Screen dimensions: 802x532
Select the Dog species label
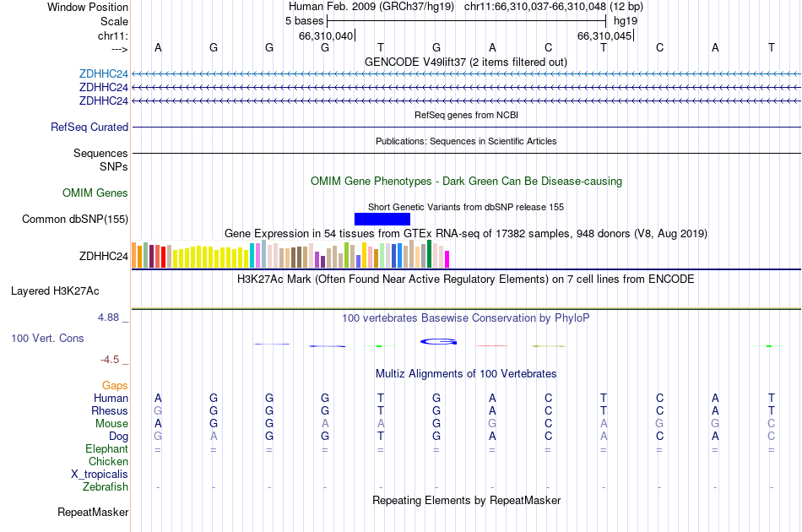[118, 437]
